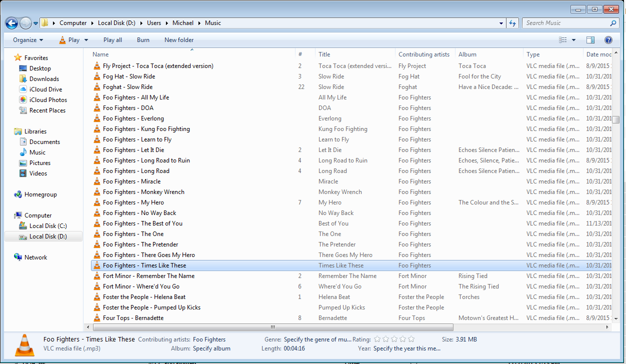
Task: Click Play all in the toolbar
Action: pos(112,40)
